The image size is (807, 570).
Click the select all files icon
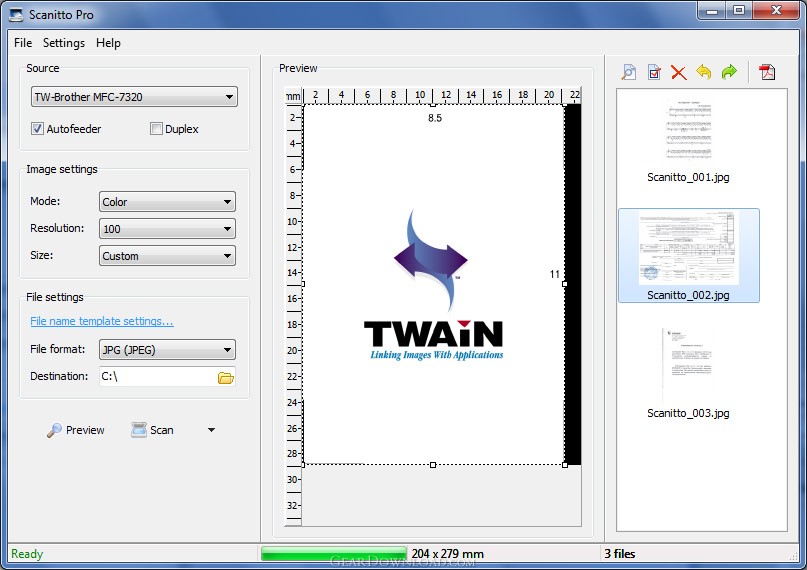click(654, 72)
